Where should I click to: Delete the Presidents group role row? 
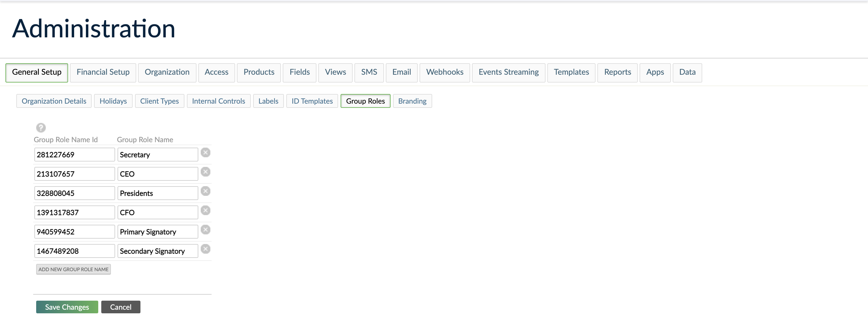[205, 191]
